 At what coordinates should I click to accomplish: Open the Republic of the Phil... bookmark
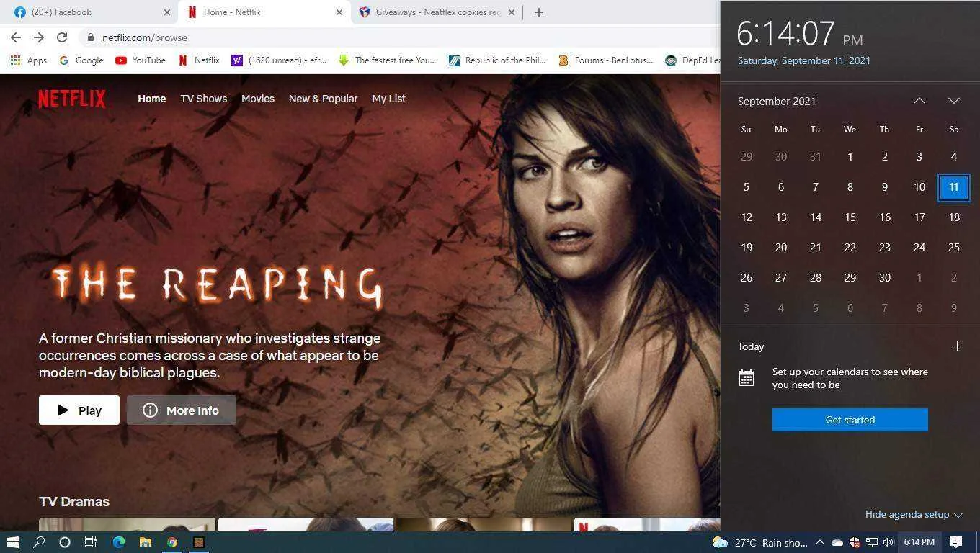coord(498,60)
